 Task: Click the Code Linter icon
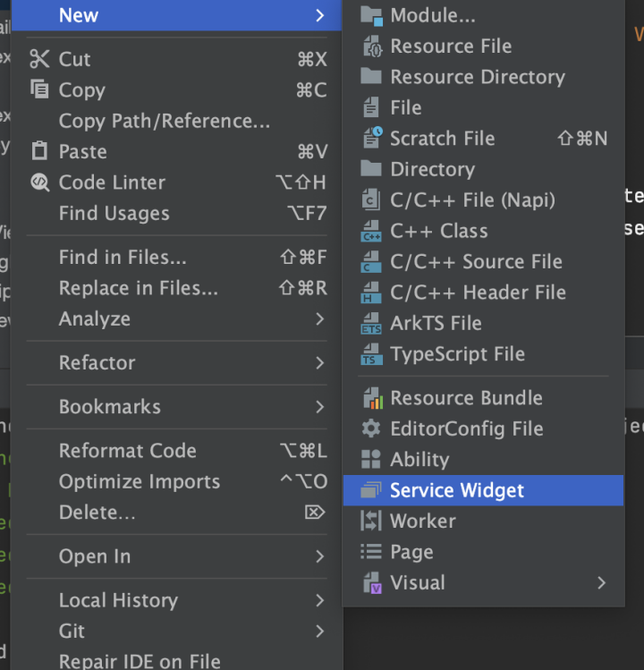[40, 182]
